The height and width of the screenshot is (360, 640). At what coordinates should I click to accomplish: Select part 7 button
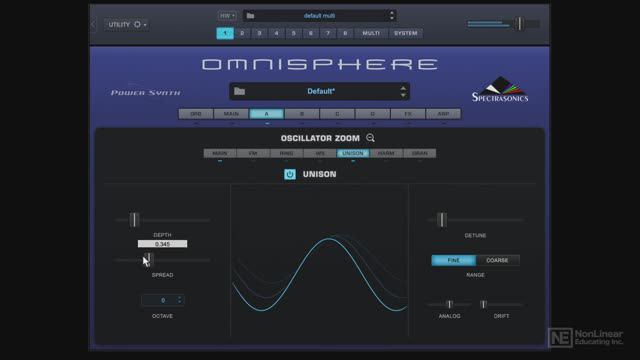(x=328, y=33)
